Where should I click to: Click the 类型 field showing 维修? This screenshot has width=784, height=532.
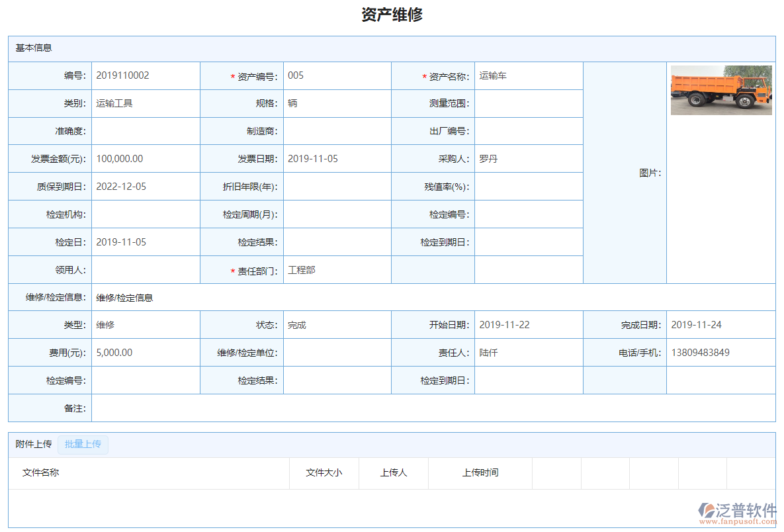click(x=146, y=325)
